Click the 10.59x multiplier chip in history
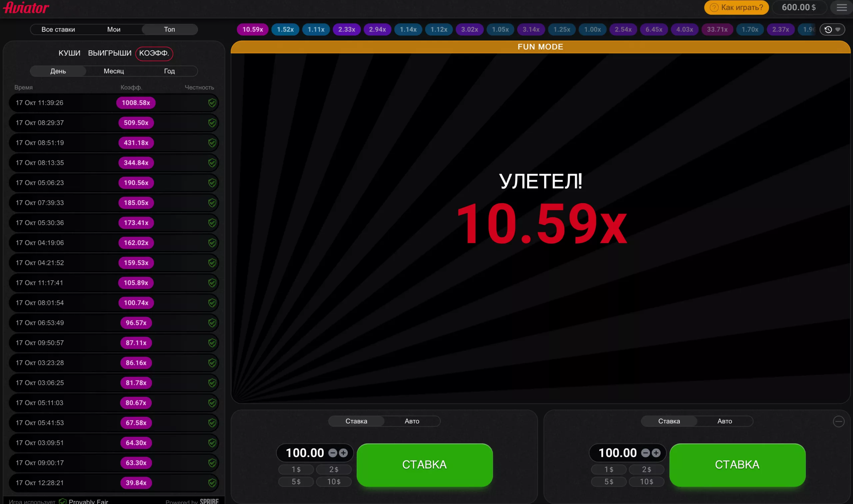This screenshot has width=853, height=504. 252,30
